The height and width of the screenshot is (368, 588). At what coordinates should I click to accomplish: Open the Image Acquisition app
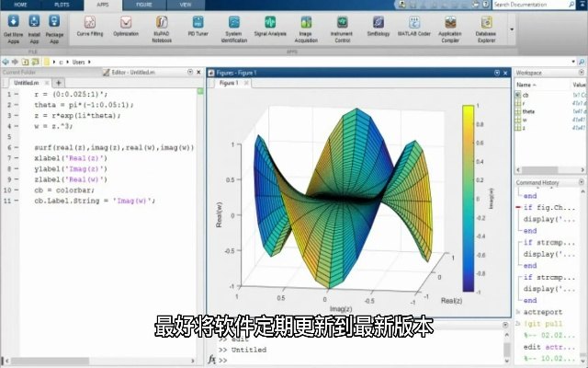[x=306, y=26]
